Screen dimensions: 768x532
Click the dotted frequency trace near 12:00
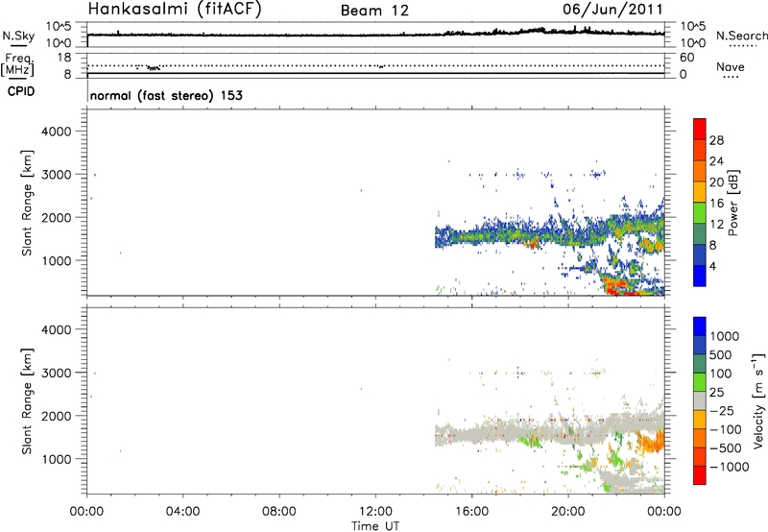381,66
